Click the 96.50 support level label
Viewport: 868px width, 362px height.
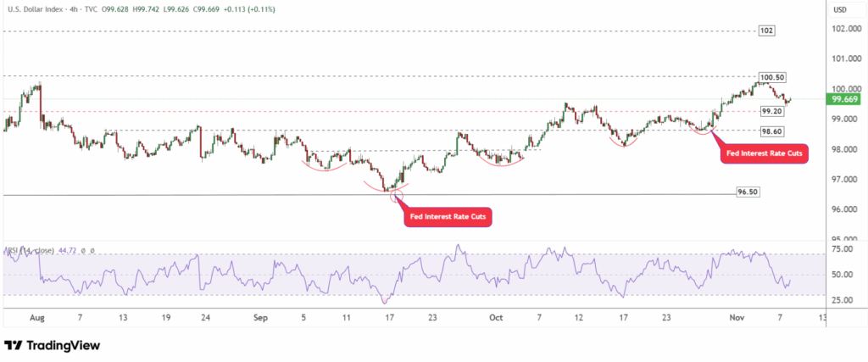tap(748, 192)
